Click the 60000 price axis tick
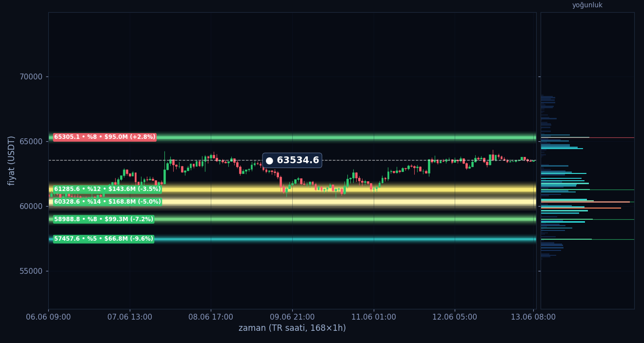The width and height of the screenshot is (644, 343). coord(31,206)
